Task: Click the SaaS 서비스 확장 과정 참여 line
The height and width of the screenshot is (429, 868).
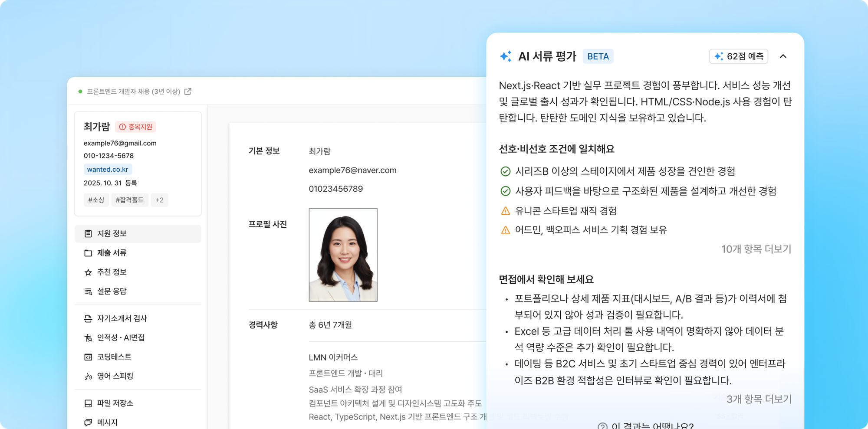Action: pyautogui.click(x=355, y=390)
